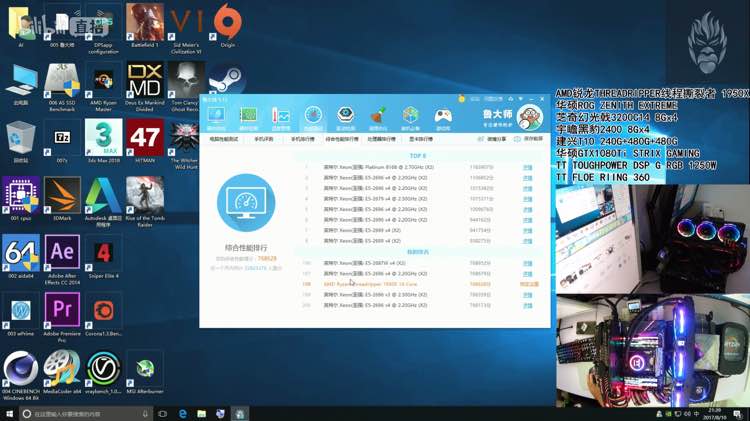This screenshot has width=750, height=421.
Task: Select the AMD Ryzen Threadripper 1950X ranking row
Action: (421, 284)
